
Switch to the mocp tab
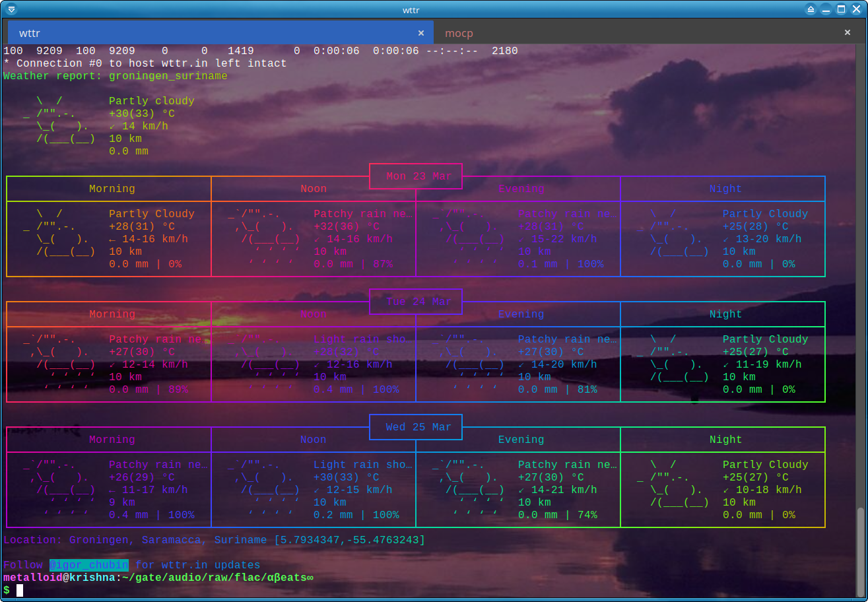tap(459, 33)
